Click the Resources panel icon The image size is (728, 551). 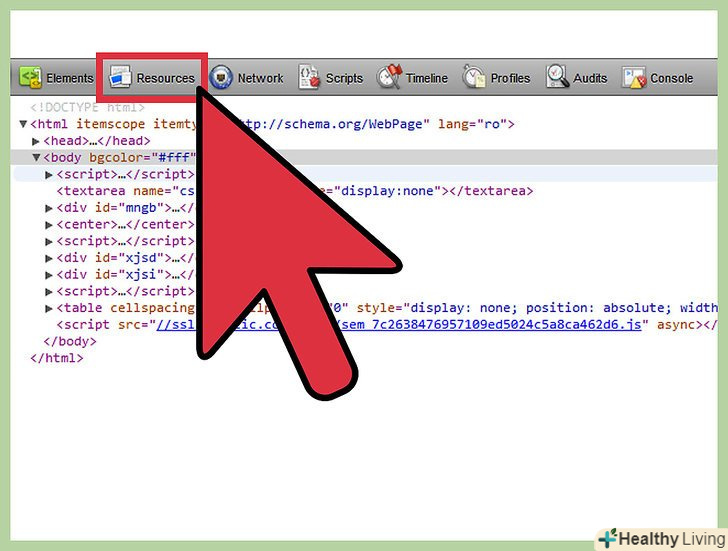click(120, 77)
